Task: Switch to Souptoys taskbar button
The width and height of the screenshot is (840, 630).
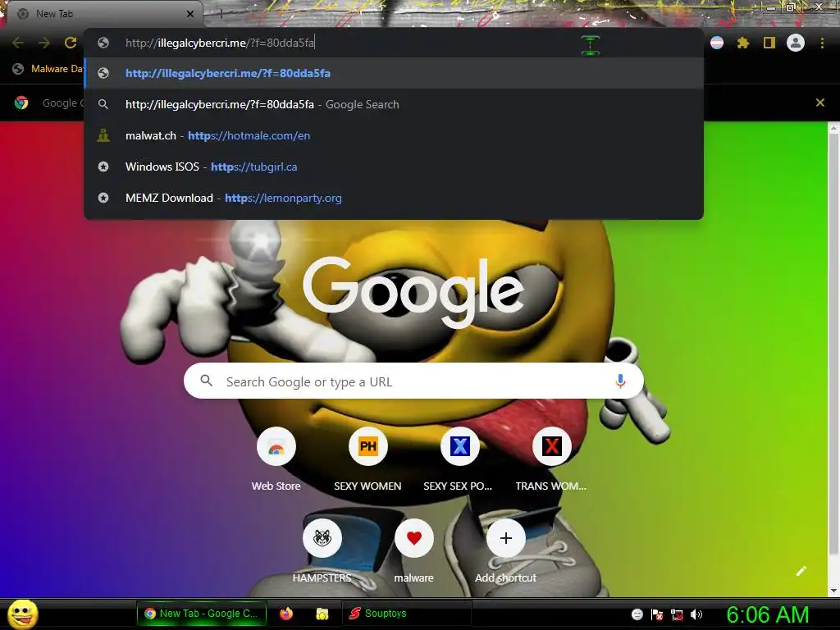Action: [x=406, y=614]
